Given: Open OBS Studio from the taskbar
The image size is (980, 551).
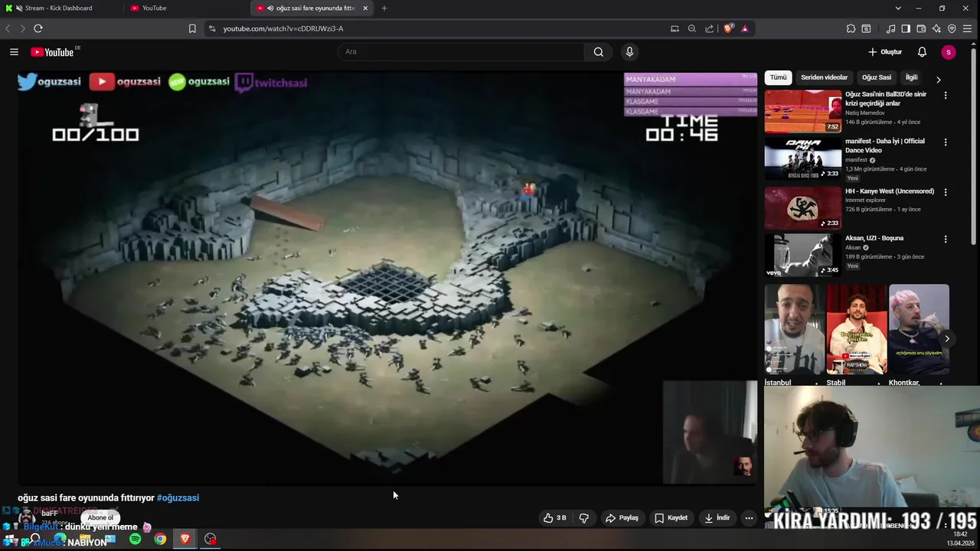Looking at the screenshot, I should (210, 539).
